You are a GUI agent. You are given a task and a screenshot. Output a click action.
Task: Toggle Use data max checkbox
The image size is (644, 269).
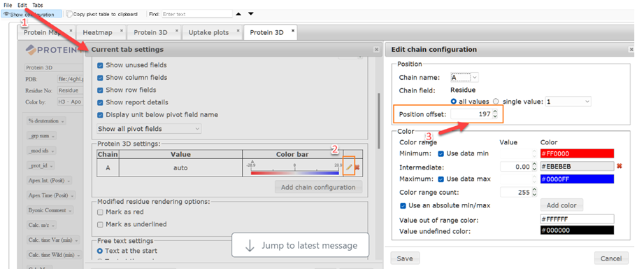pyautogui.click(x=441, y=179)
